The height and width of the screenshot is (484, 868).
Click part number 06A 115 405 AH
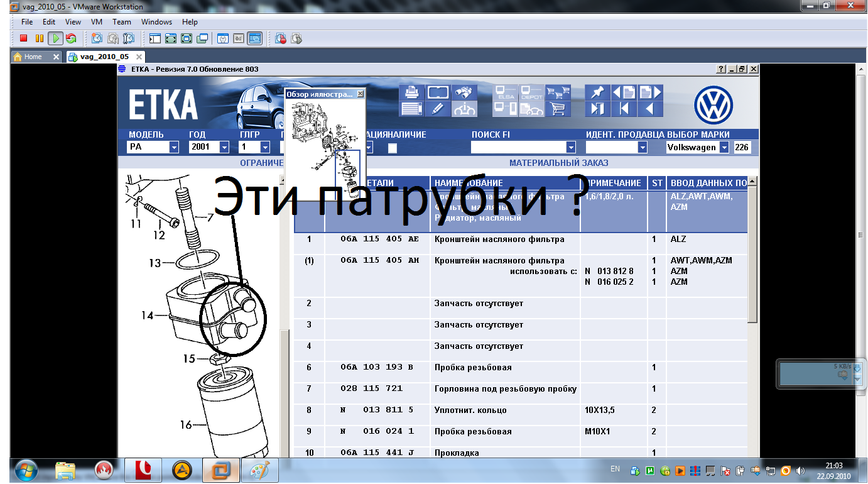pos(379,260)
